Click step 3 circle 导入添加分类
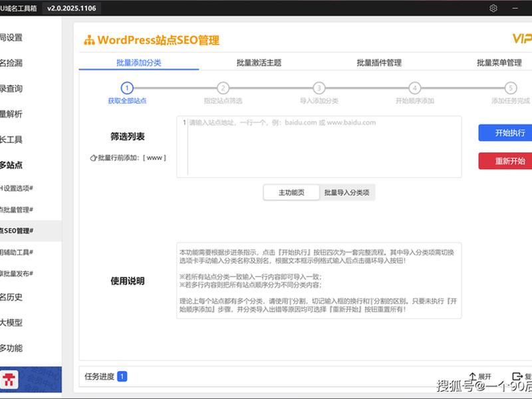Viewport: 532px width, 399px height. 319,88
